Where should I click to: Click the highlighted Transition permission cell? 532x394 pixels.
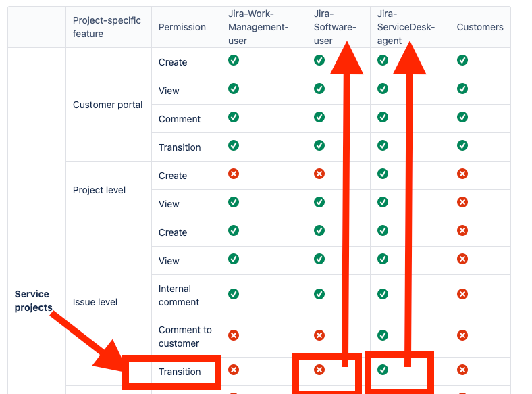180,372
